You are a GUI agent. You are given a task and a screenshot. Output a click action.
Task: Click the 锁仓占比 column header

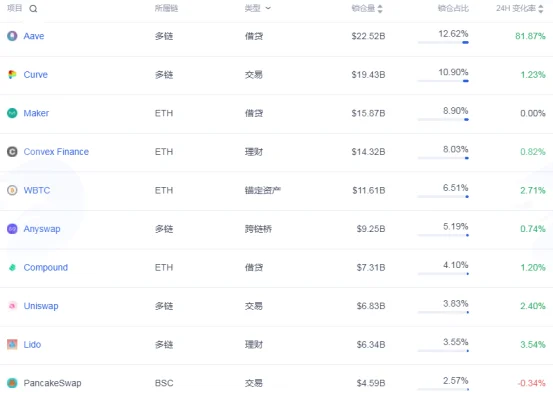click(453, 8)
